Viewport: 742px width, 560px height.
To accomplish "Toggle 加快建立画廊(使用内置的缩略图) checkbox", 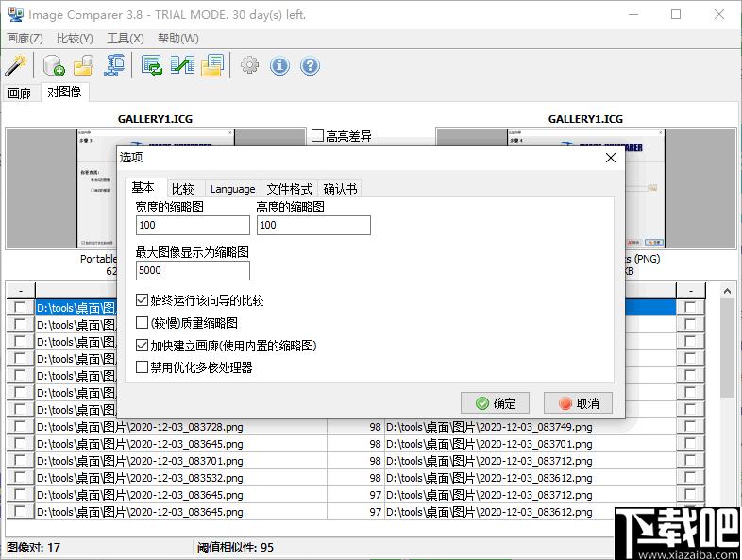I will [142, 345].
